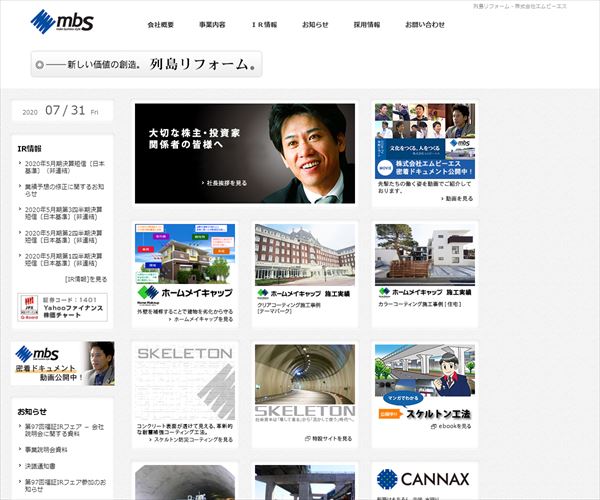Open the 採用情報 menu item
Viewport: 600px width, 500px height.
[x=367, y=24]
